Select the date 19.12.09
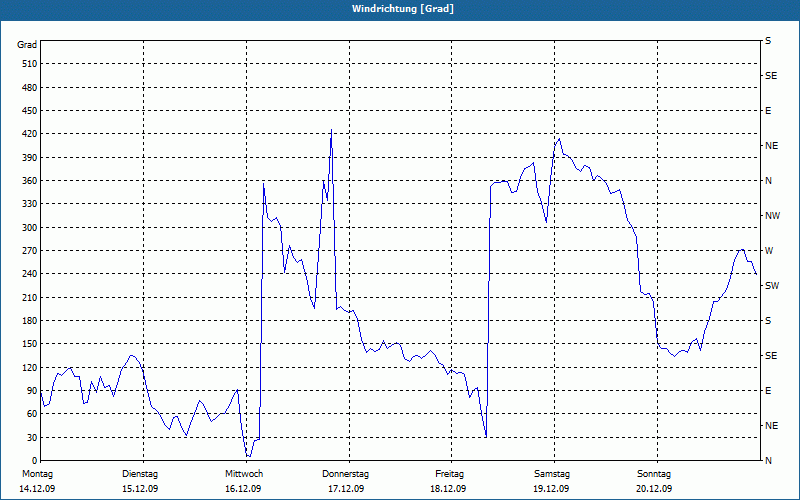The width and height of the screenshot is (800, 500). coord(551,489)
